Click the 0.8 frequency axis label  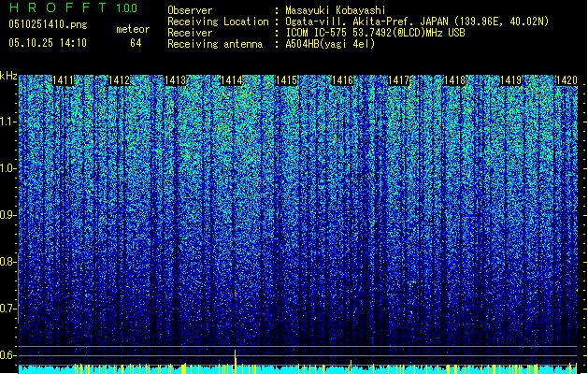pyautogui.click(x=7, y=262)
